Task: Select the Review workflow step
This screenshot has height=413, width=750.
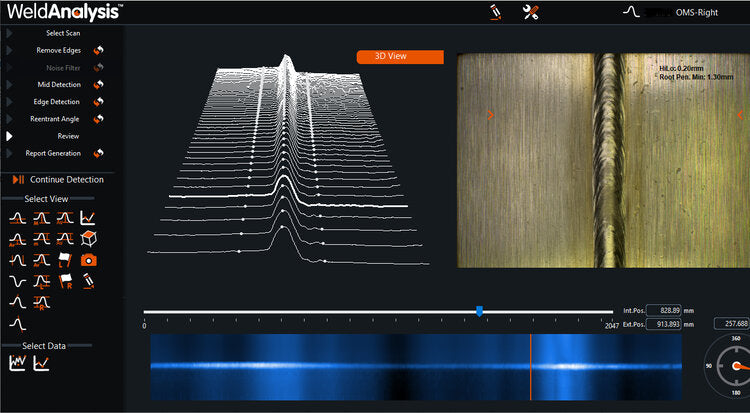Action: (68, 136)
